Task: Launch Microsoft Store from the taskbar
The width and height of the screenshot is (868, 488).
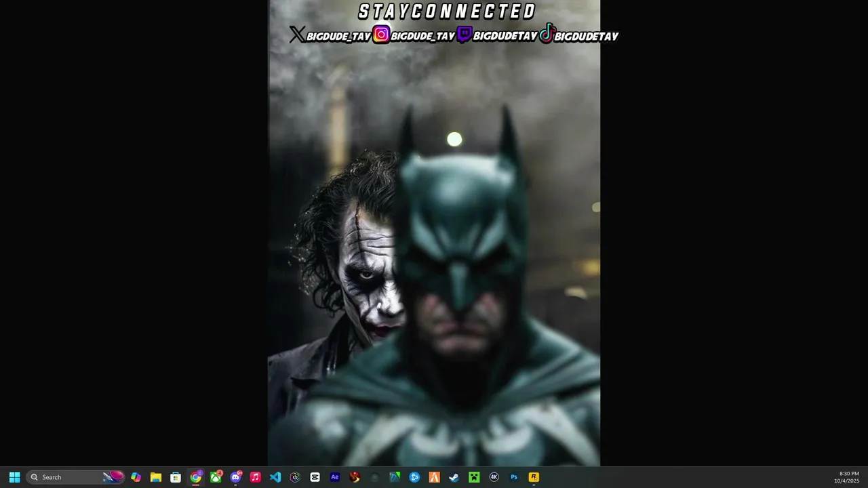Action: coord(176,477)
